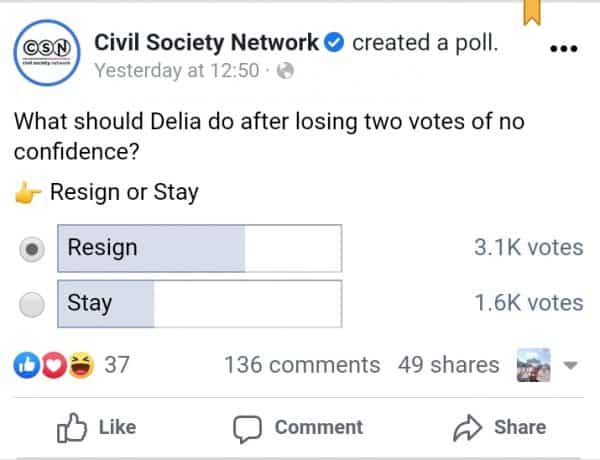Select the Resign radio button
This screenshot has width=600, height=460.
click(33, 250)
